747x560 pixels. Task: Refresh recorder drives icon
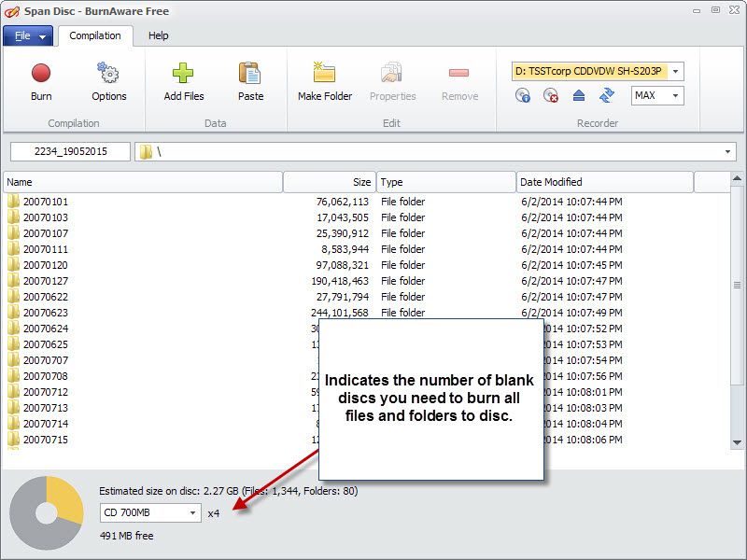coord(606,95)
